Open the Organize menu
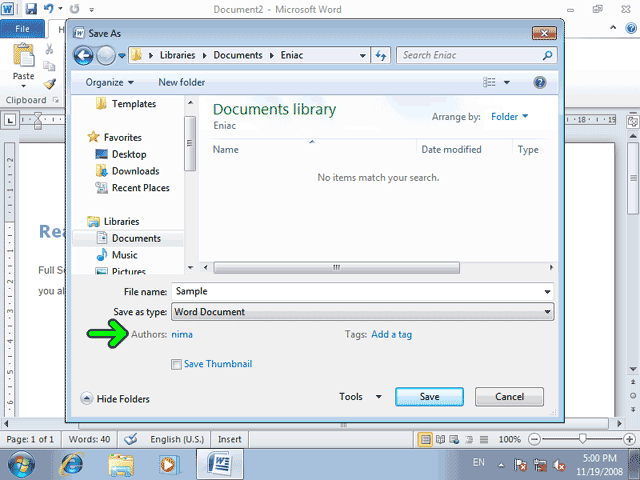The width and height of the screenshot is (640, 480). point(109,82)
